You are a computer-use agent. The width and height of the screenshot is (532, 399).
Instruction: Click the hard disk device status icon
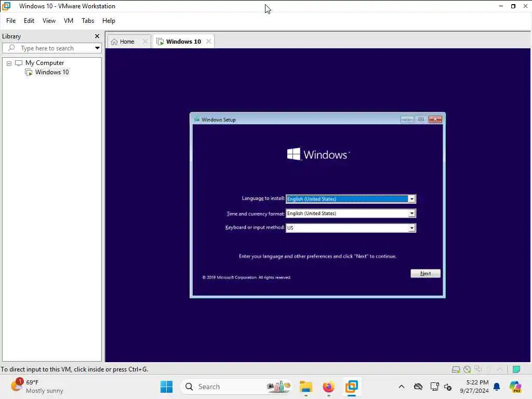456,369
